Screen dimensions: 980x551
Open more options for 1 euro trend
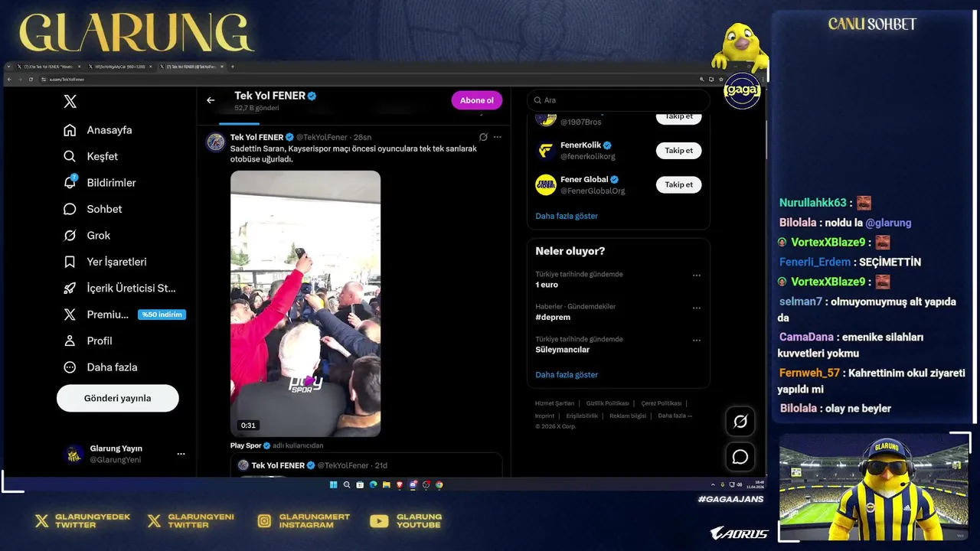click(x=697, y=275)
